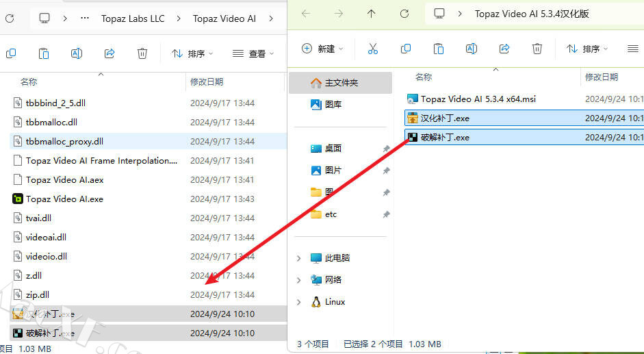The width and height of the screenshot is (644, 354).
Task: Click Paste icon in left window toolbar
Action: pos(44,53)
